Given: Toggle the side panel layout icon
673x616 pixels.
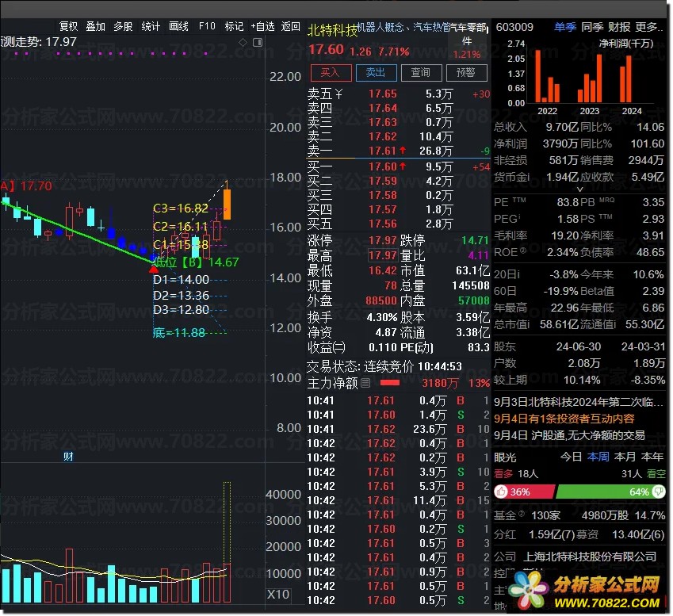Looking at the screenshot, I should point(258,42).
